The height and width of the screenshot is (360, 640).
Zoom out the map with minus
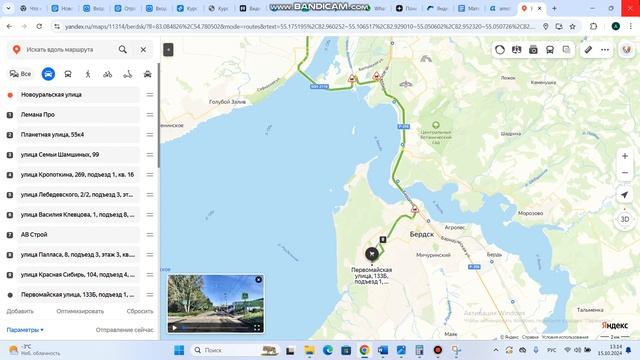coord(625,173)
